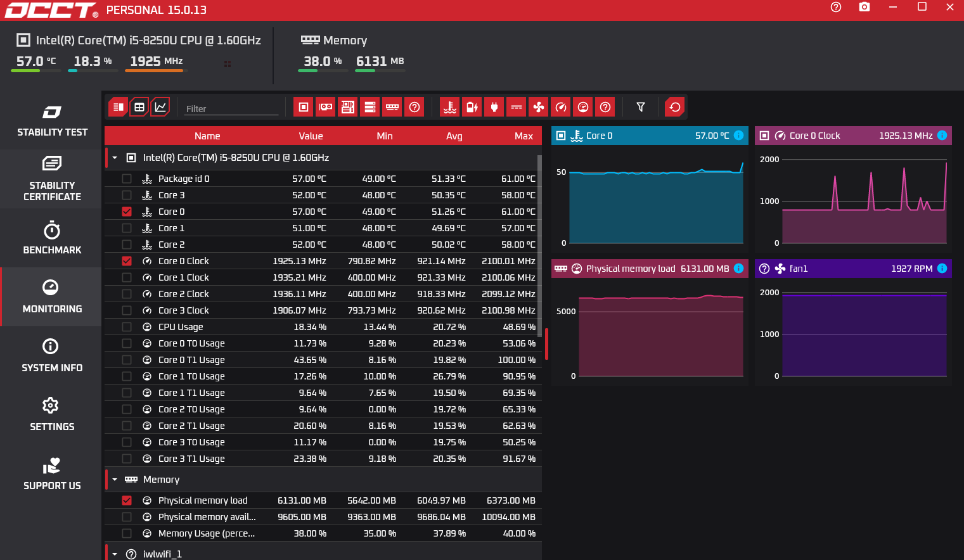Select the motherboard hardware filter icon

click(348, 107)
